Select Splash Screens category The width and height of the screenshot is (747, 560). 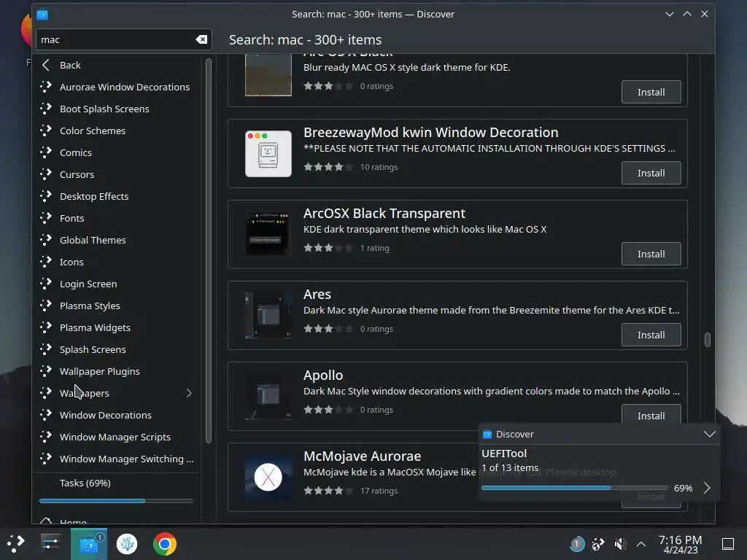(x=117, y=350)
